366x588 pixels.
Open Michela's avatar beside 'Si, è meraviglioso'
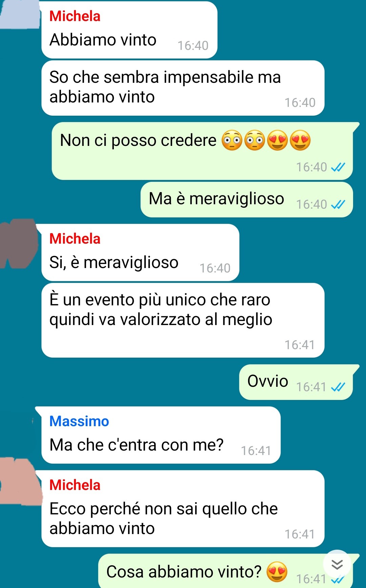pos(19,244)
